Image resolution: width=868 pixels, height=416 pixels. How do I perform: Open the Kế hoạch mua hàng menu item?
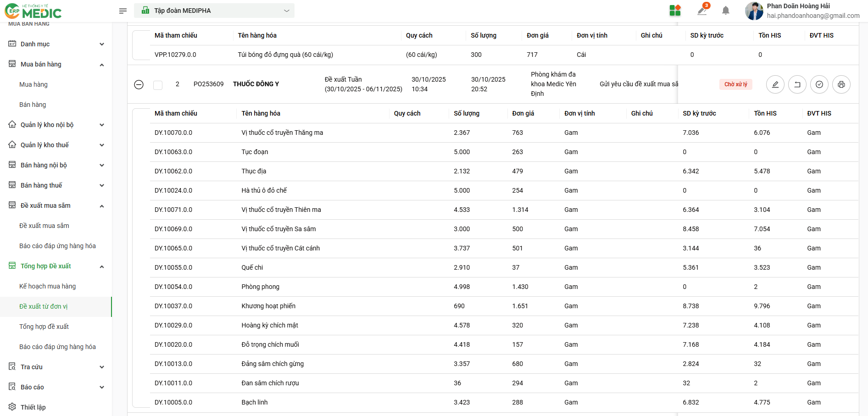coord(48,286)
